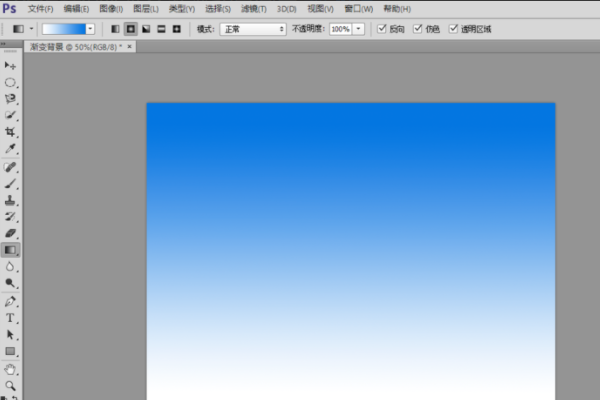Select the Pen tool

tap(11, 301)
